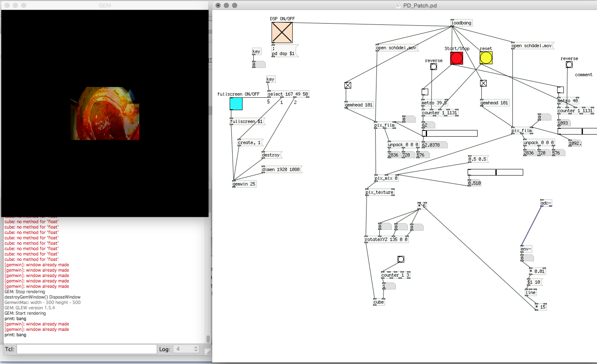The image size is (597, 364).
Task: Click the destroy message box
Action: 271,155
